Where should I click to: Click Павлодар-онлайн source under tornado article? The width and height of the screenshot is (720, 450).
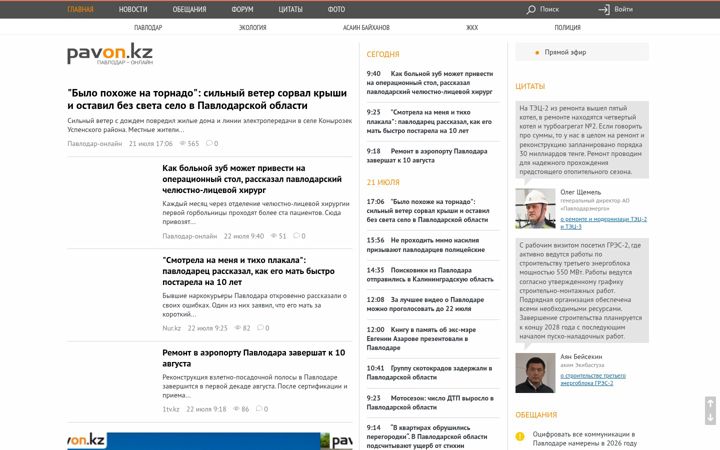[x=95, y=144]
